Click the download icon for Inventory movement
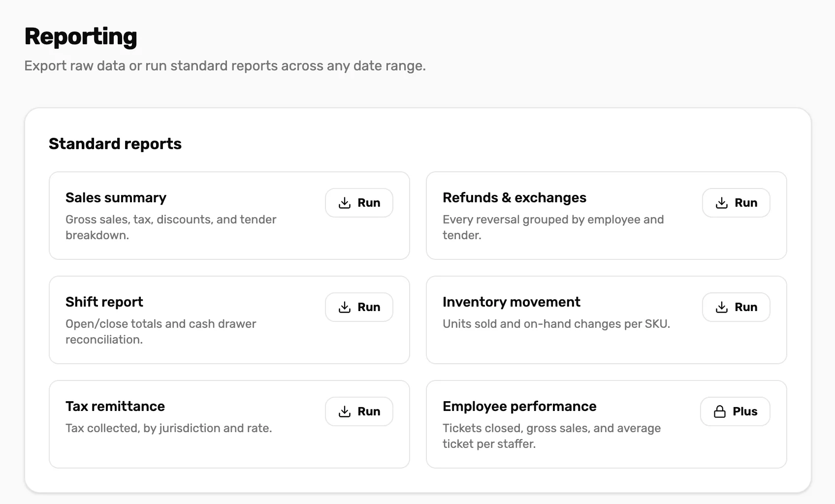Screen dimensions: 835x504 [x=722, y=307]
